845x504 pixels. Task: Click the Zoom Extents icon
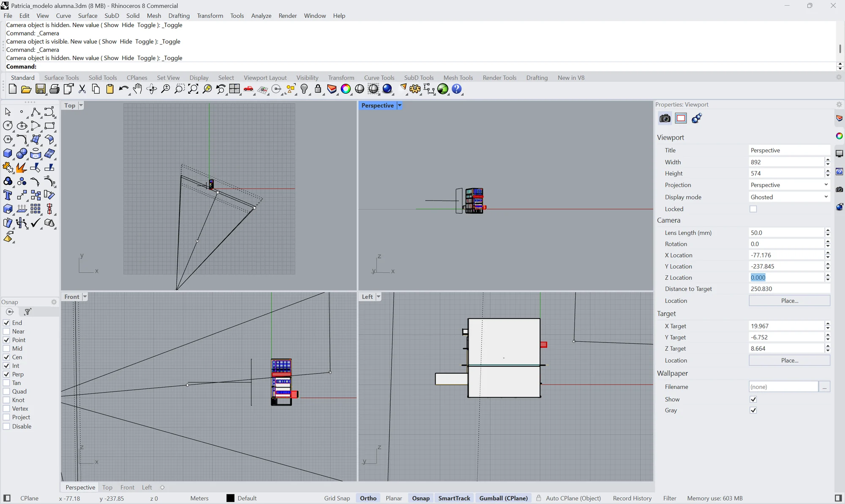(193, 89)
